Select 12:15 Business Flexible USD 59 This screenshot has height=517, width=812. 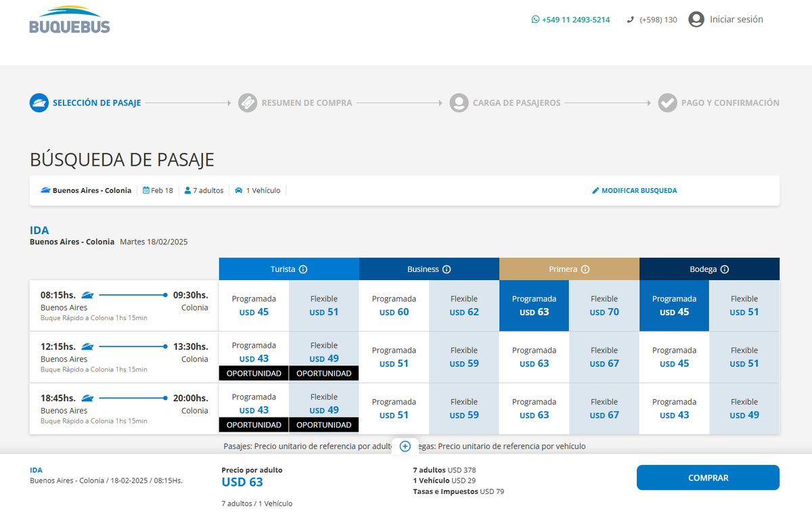click(464, 357)
